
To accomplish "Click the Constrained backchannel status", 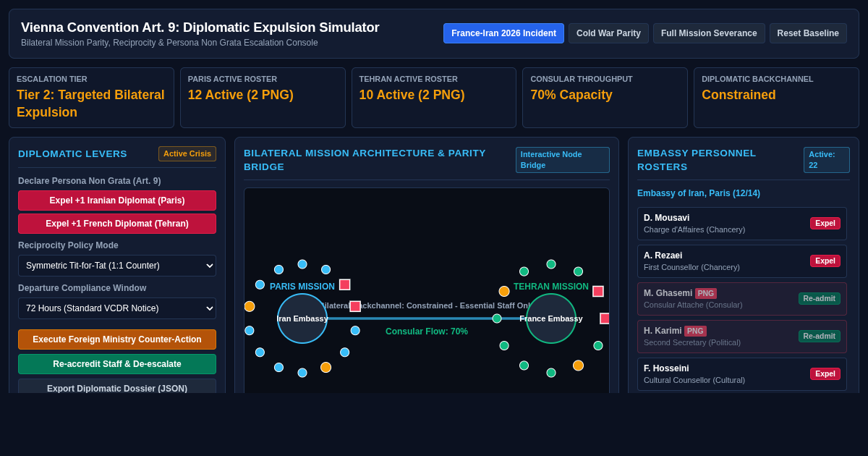I will coord(739,95).
